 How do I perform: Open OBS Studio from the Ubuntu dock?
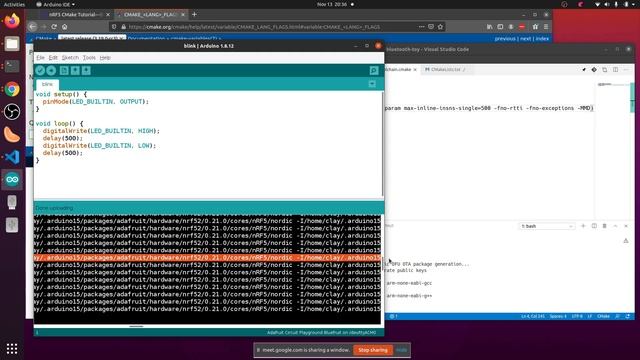click(12, 111)
